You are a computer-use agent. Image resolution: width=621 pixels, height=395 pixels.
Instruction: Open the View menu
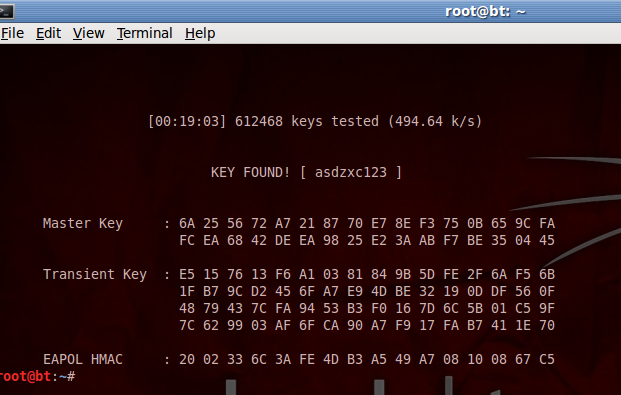click(x=89, y=33)
